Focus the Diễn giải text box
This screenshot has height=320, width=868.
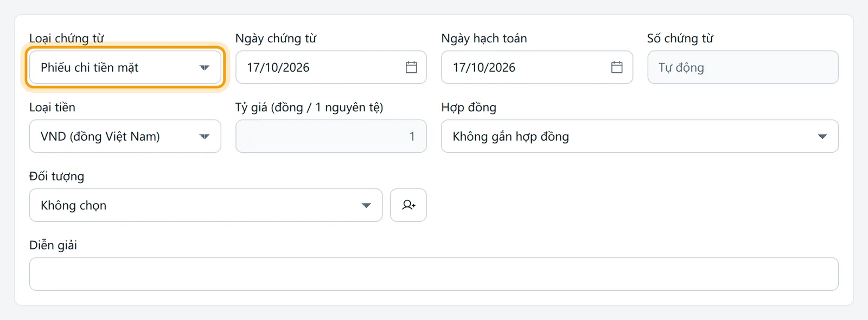tap(434, 274)
